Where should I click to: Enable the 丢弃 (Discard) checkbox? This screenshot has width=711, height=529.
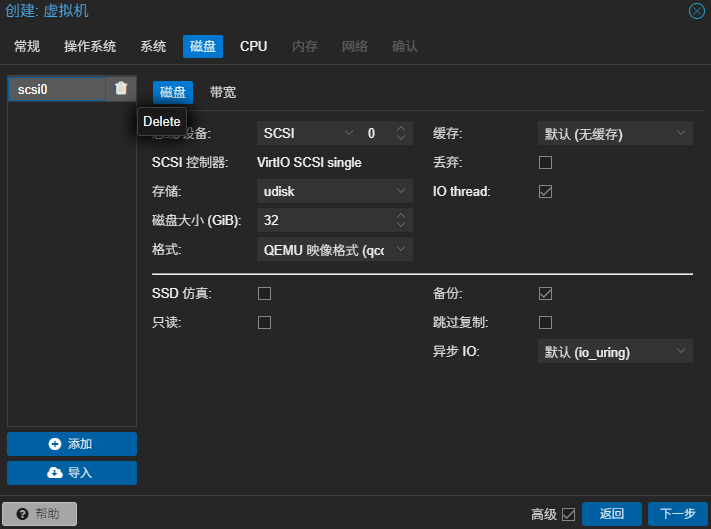pyautogui.click(x=545, y=162)
